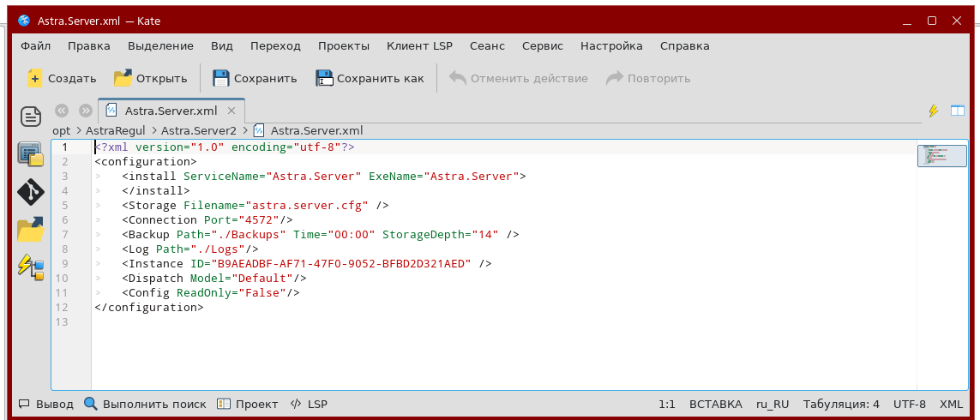
Task: Open the Git sidebar panel icon
Action: coord(31,191)
